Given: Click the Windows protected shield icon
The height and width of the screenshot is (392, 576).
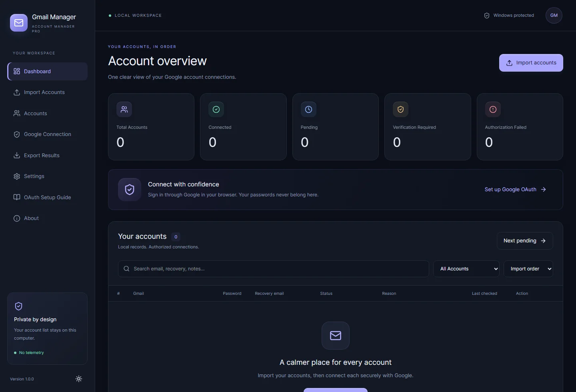Looking at the screenshot, I should (x=487, y=16).
